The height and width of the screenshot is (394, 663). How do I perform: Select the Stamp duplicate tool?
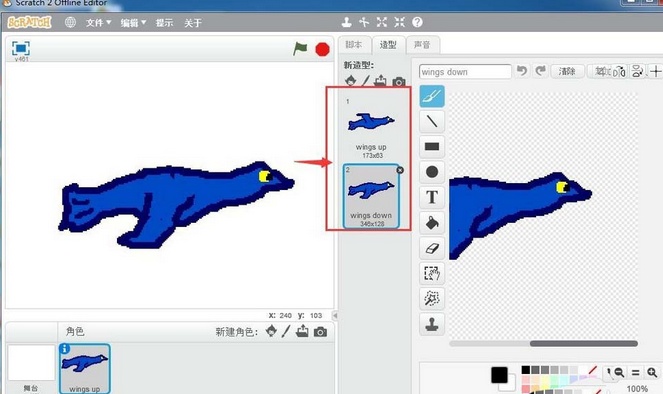tap(432, 324)
